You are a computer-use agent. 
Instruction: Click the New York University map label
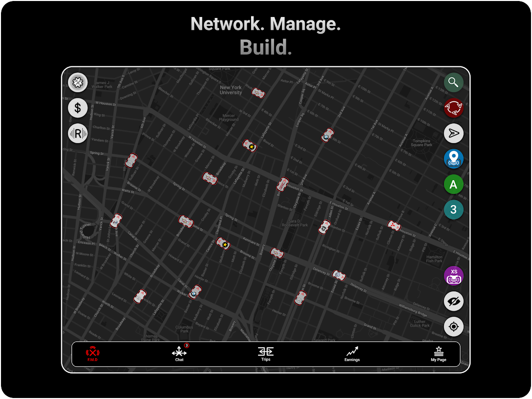pyautogui.click(x=231, y=90)
